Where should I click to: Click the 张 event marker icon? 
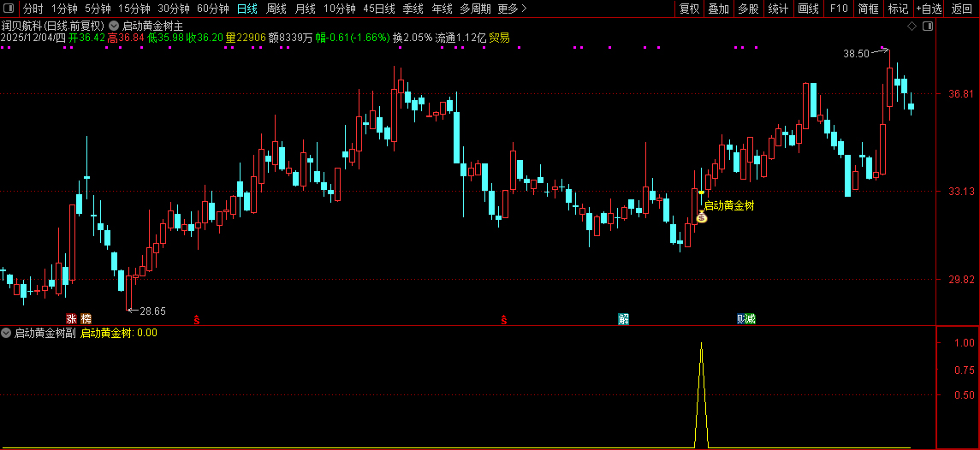[71, 319]
